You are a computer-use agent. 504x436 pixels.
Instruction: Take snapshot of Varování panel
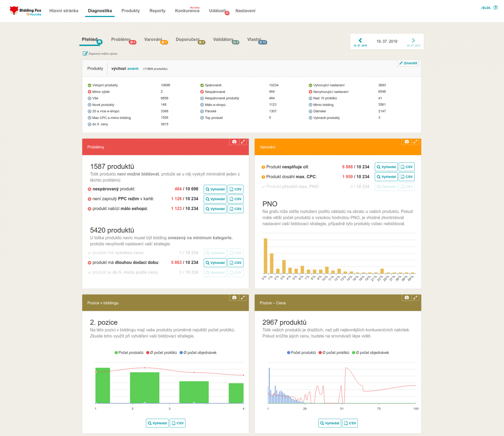click(407, 142)
